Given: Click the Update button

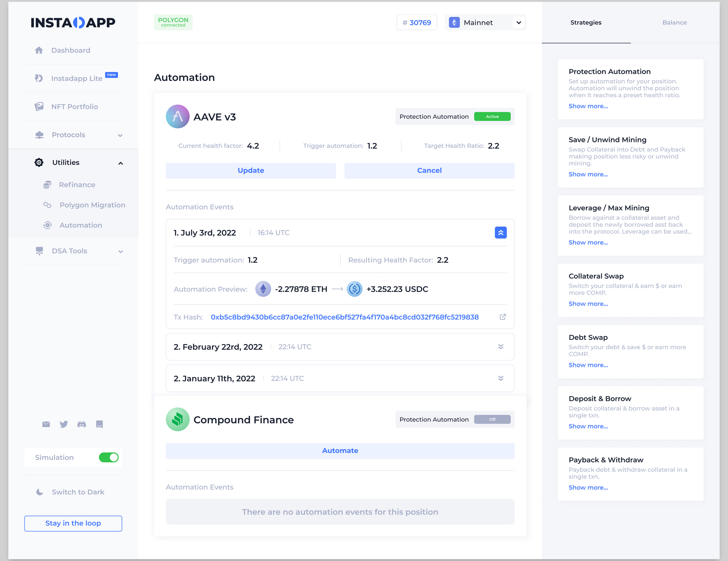Looking at the screenshot, I should (x=251, y=170).
